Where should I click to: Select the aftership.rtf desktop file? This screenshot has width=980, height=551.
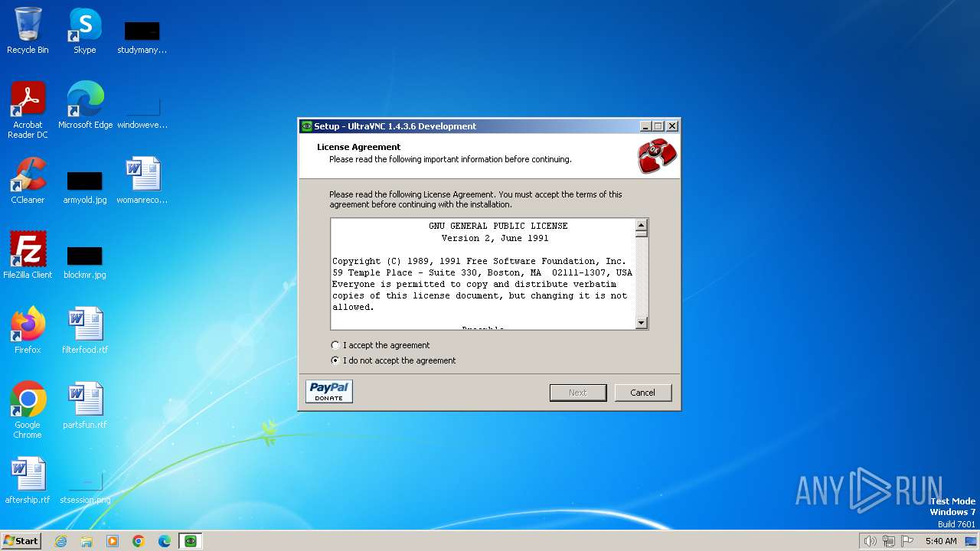(28, 481)
